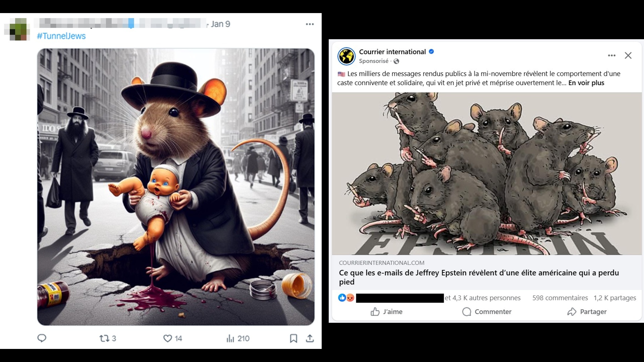
Task: Toggle the J'aime thumbs-up on the Facebook post
Action: coord(375,312)
